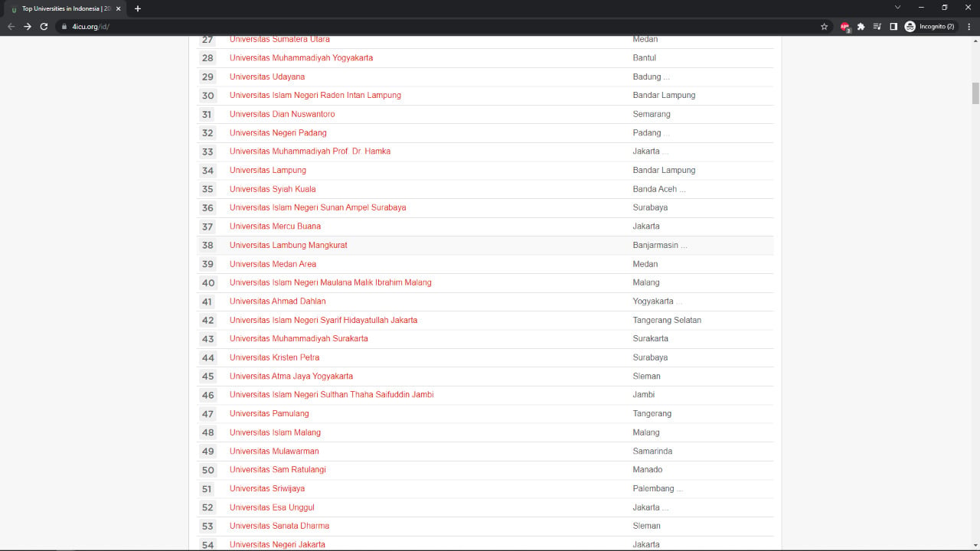Click the Incognito (2) profile indicator
Viewport: 980px width, 551px height.
(929, 26)
